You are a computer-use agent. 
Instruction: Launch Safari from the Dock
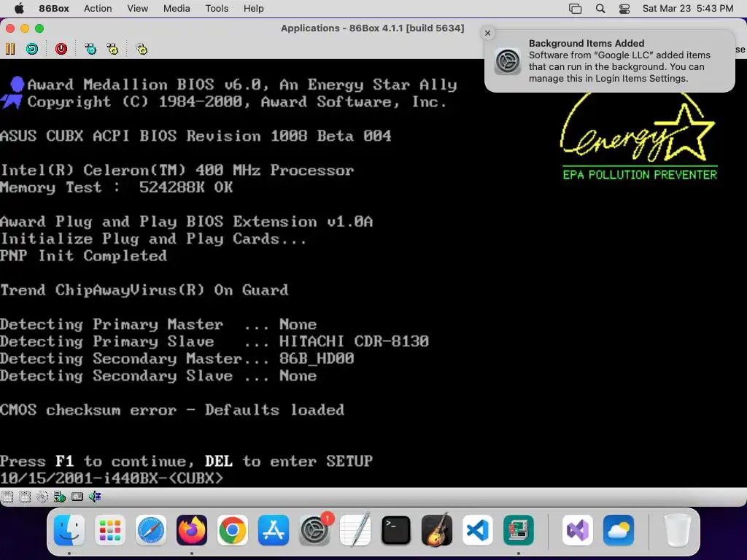click(x=151, y=530)
